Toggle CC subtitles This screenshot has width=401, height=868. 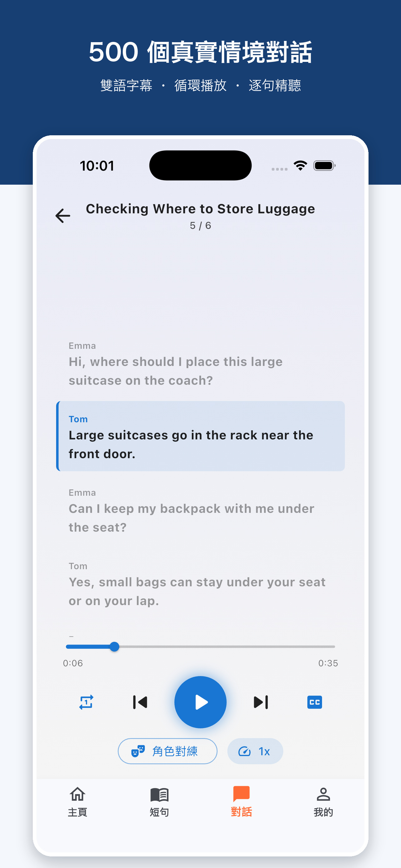(x=314, y=702)
